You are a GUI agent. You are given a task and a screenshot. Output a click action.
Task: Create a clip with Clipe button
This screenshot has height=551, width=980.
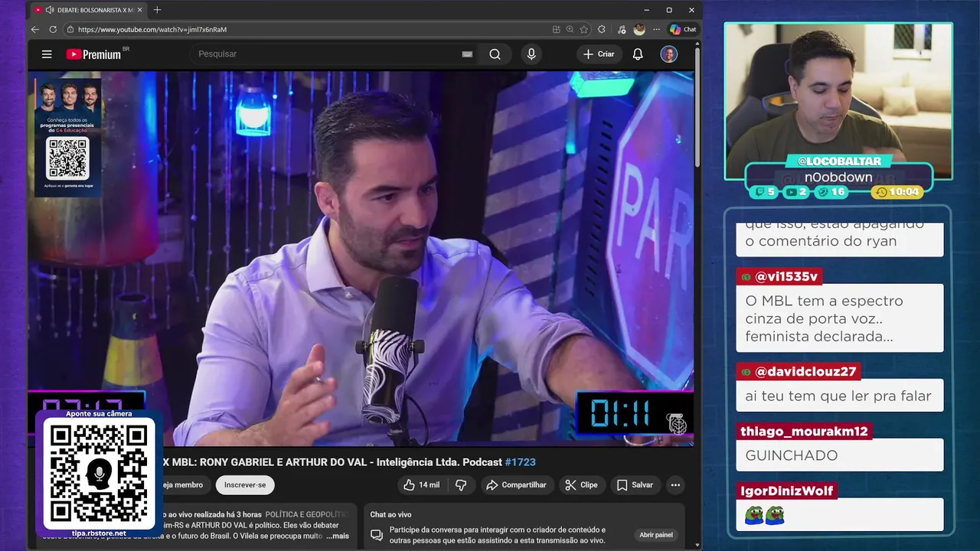[x=581, y=485]
